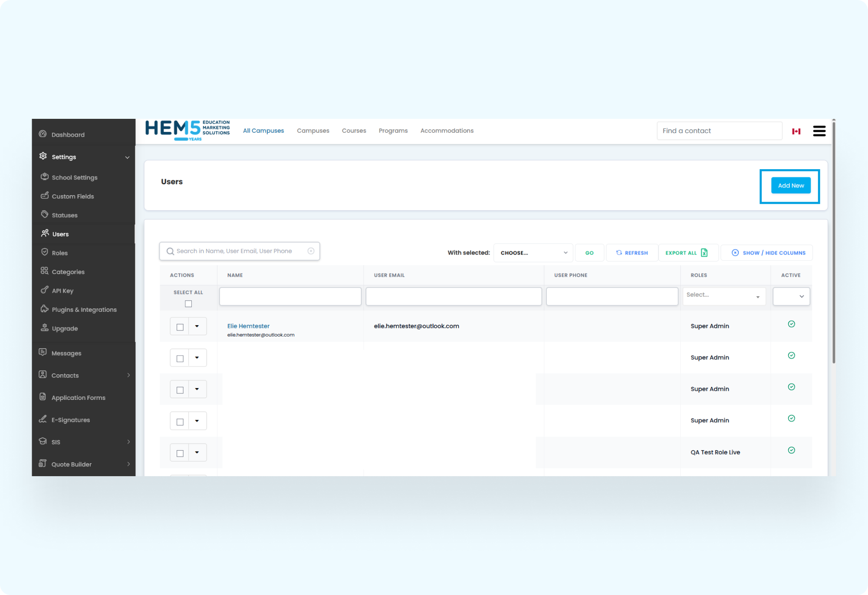Toggle the green Active status on the QA Test Role Live row
The width and height of the screenshot is (868, 595).
tap(792, 450)
